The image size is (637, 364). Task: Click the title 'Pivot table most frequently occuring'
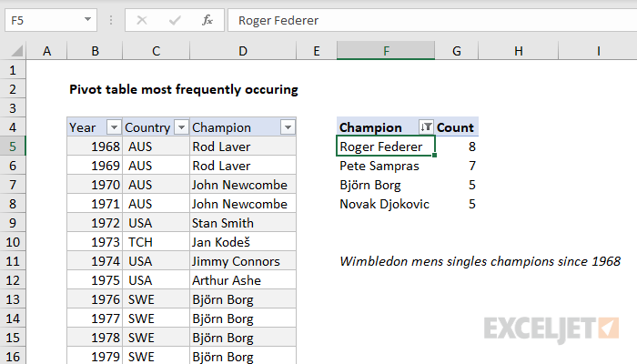tap(184, 89)
